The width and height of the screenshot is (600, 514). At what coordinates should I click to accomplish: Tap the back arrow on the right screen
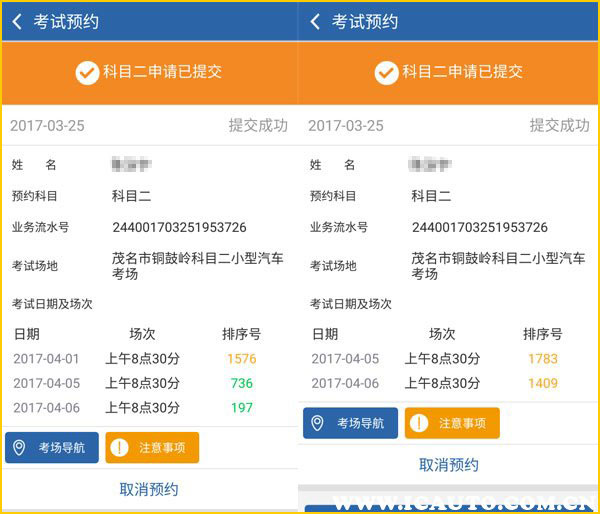pyautogui.click(x=315, y=21)
